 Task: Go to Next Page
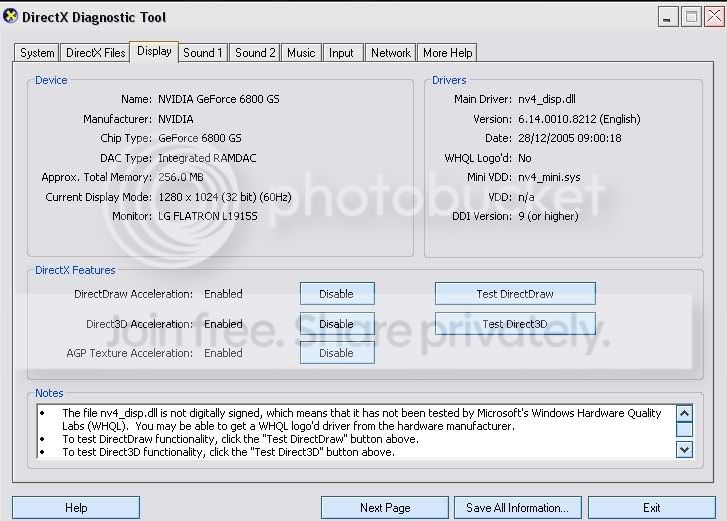coord(385,508)
